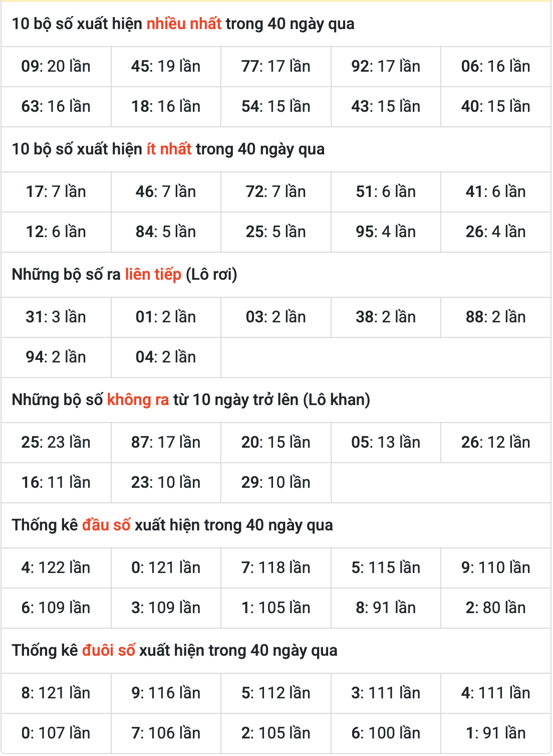
Task: Click the 'đuôi số' highlighted heading text
Action: point(109,650)
